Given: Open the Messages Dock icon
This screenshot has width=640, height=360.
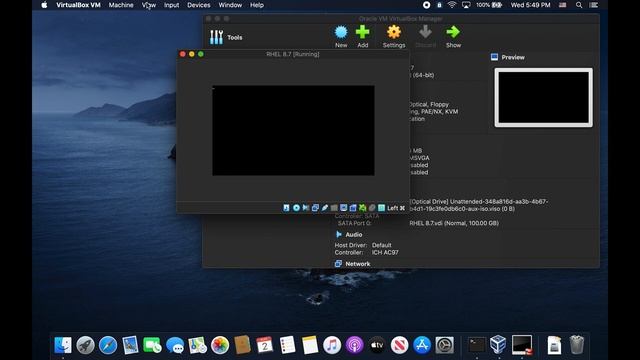Looking at the screenshot, I should (175, 345).
